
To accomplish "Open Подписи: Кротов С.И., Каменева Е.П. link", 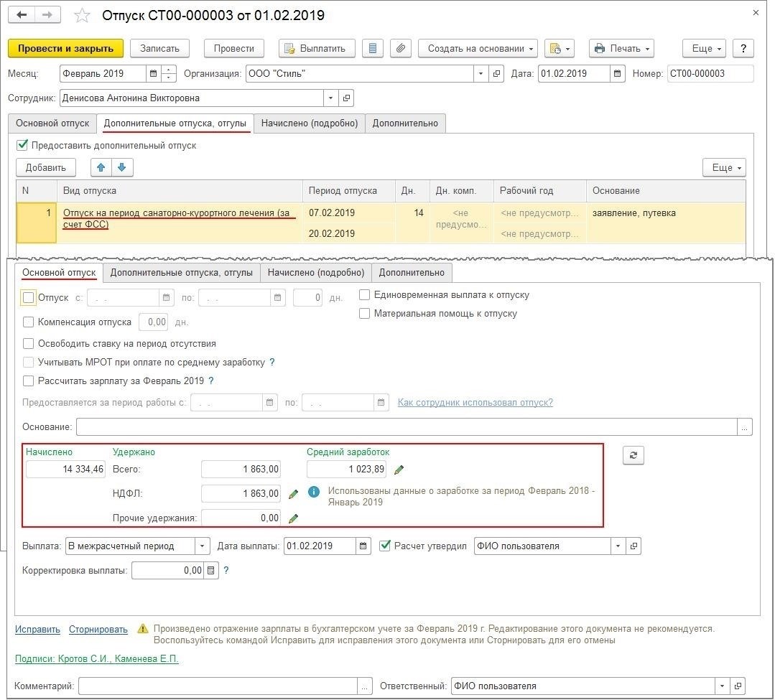I will click(x=97, y=658).
